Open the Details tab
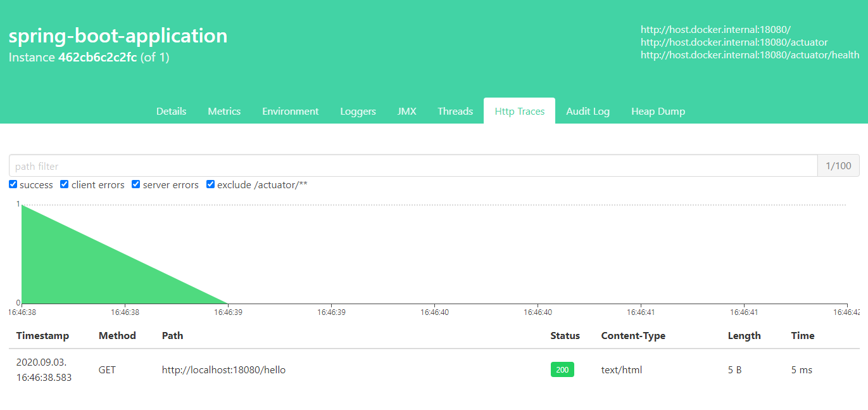868x410 pixels. click(171, 111)
